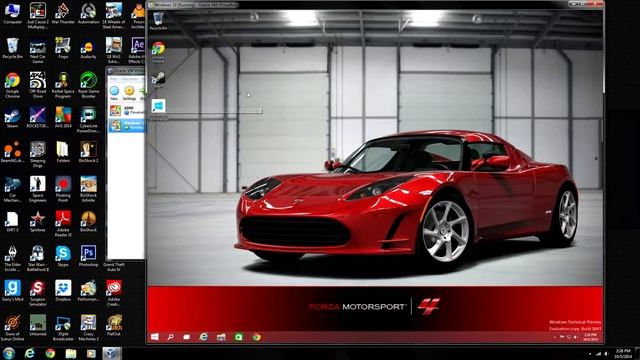The width and height of the screenshot is (640, 360).
Task: Open 18 Wheels of Steel American shortcut
Action: 113,16
